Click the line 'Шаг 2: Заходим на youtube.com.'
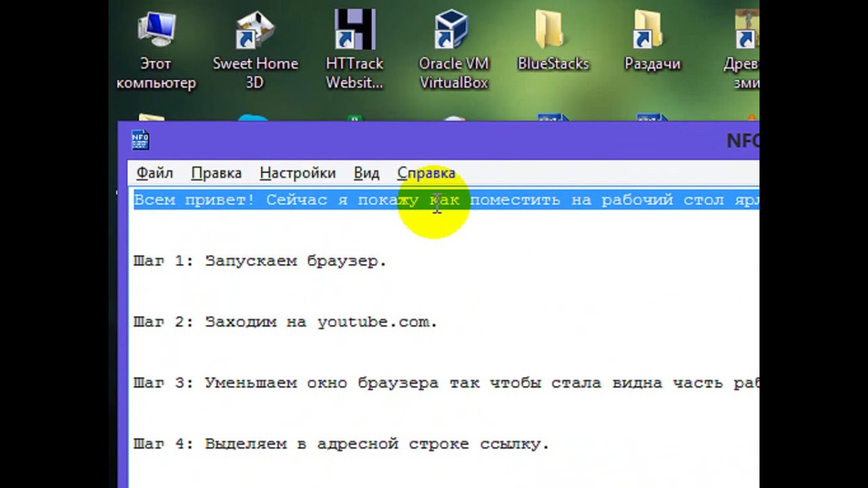The image size is (868, 488). [x=285, y=322]
